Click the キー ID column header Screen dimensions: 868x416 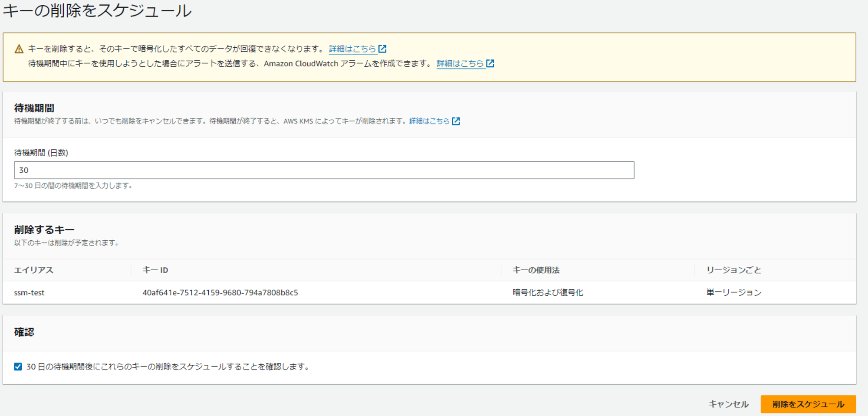point(155,270)
